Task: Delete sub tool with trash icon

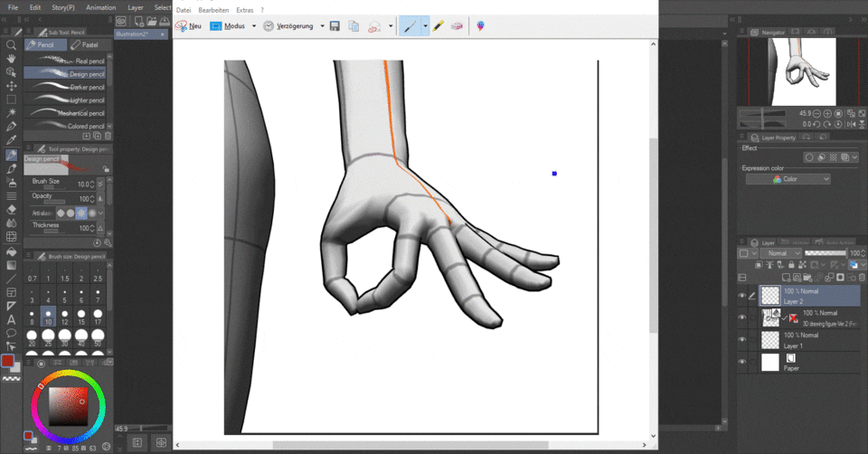Action: tap(108, 136)
